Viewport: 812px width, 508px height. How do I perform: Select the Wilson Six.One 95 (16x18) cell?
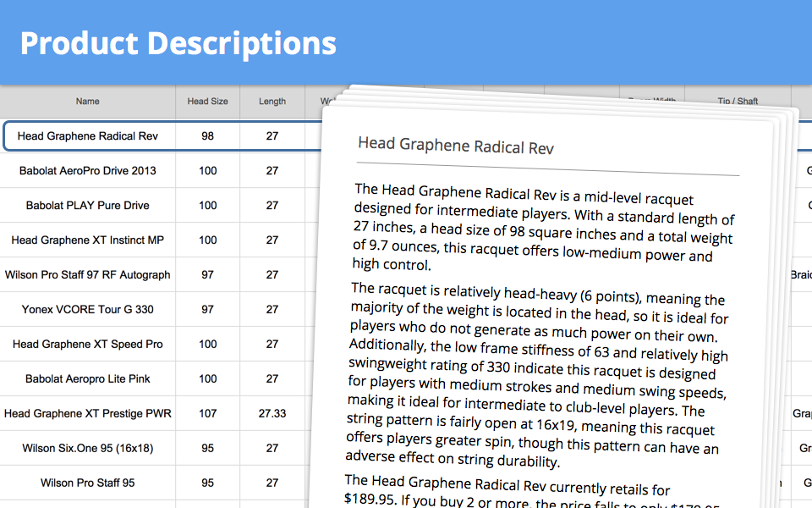point(87,449)
